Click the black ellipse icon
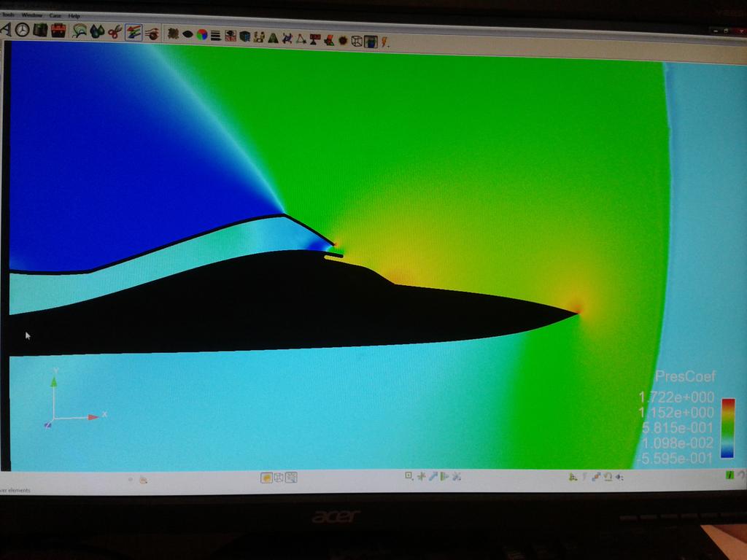Viewport: 747px width, 560px height. [x=187, y=34]
